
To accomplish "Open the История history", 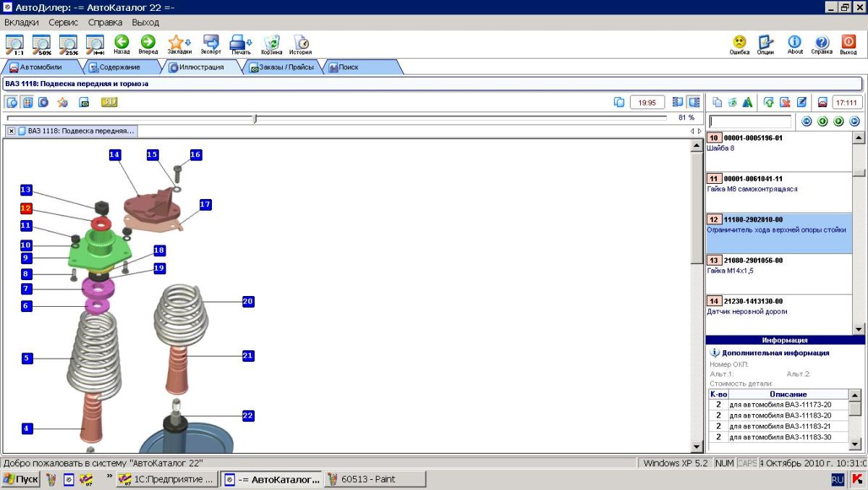I will point(301,44).
